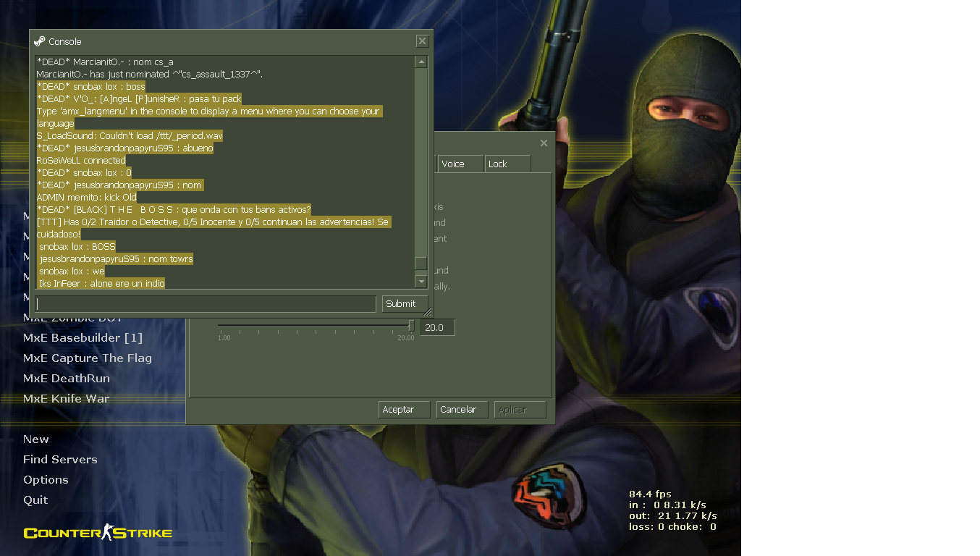Image resolution: width=980 pixels, height=556 pixels.
Task: Focus the Console command input field
Action: 206,304
